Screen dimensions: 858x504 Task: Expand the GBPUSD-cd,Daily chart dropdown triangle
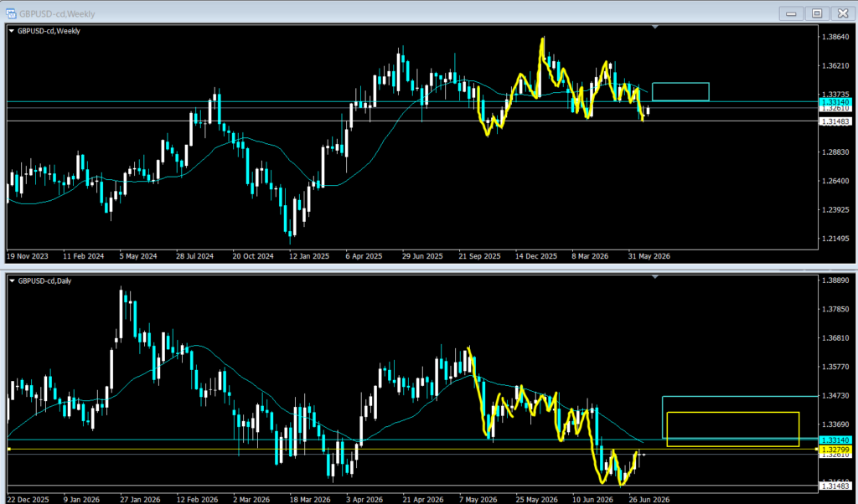[12, 281]
